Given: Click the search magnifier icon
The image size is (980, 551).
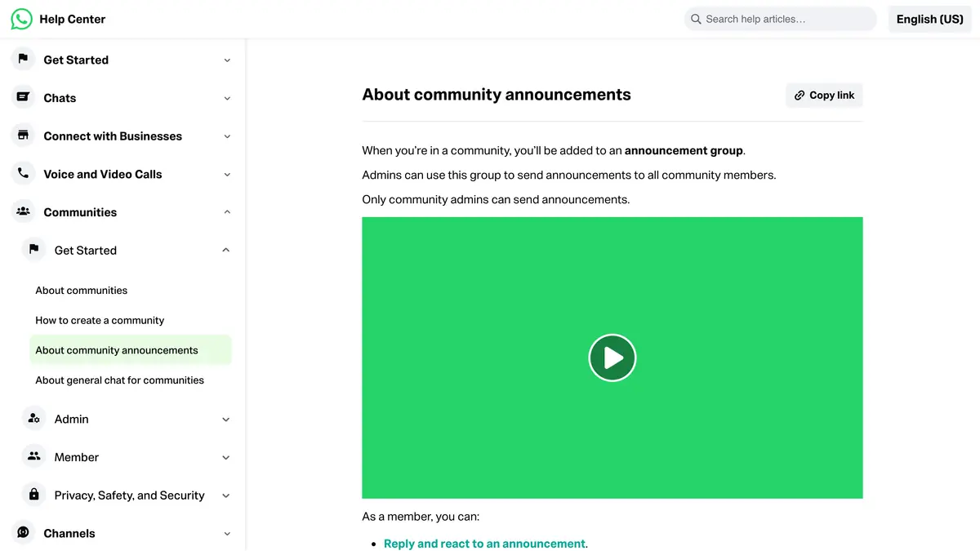Looking at the screenshot, I should pos(696,19).
